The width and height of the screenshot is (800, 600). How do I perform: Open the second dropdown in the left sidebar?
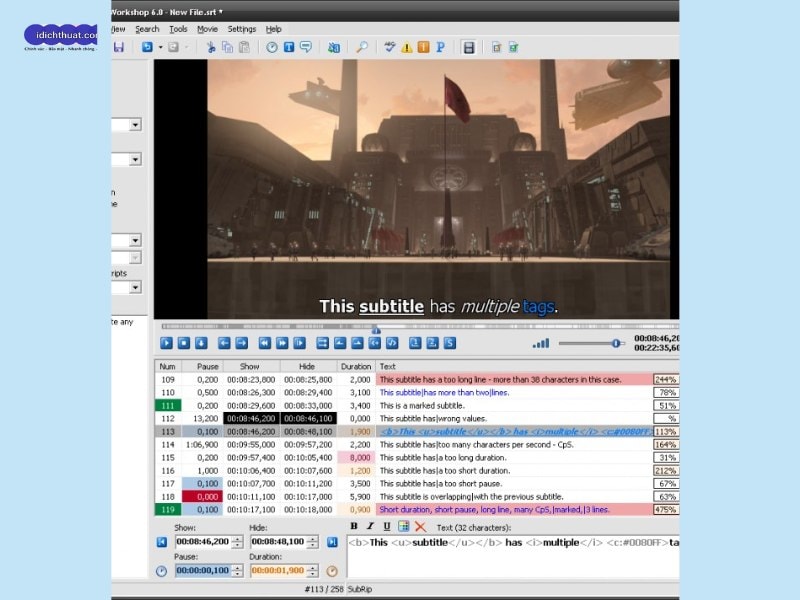(x=133, y=158)
